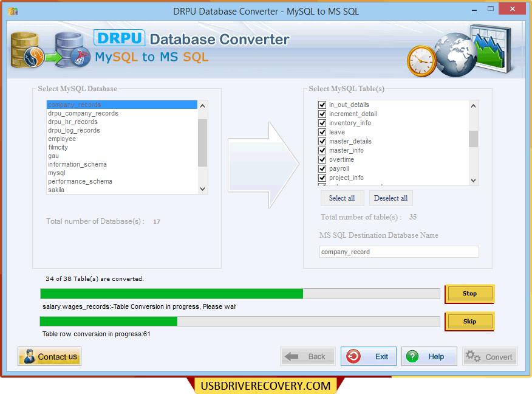The height and width of the screenshot is (394, 532).
Task: Toggle master_details checkbox
Action: 322,141
